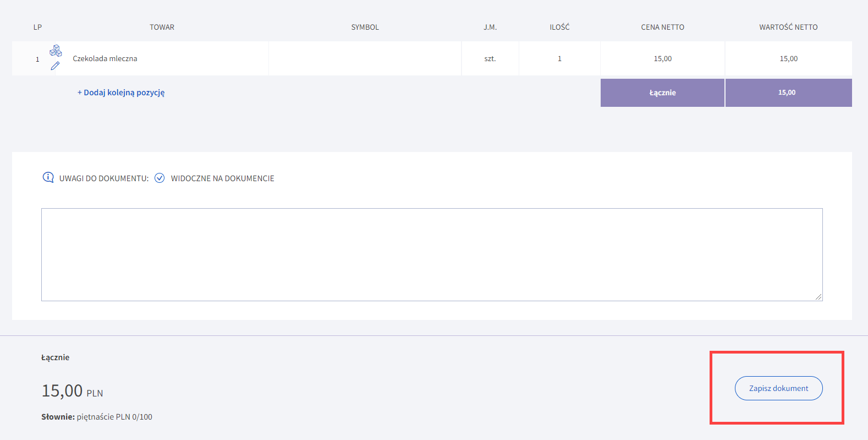Viewport: 868px width, 440px height.
Task: Click the 'UWAGI DO DOKUMENTU' label
Action: click(104, 178)
